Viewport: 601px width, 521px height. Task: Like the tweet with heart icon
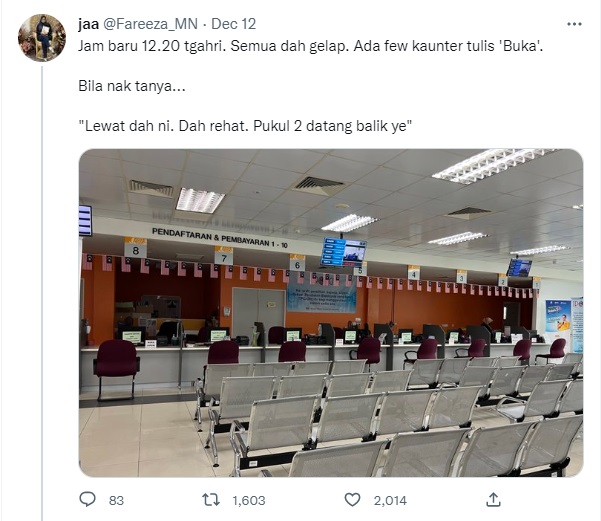[x=353, y=500]
